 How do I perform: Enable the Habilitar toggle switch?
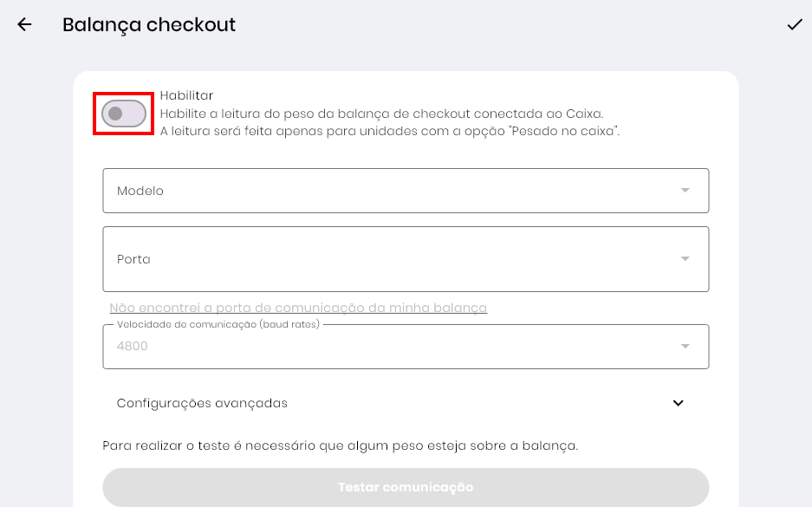pos(123,114)
